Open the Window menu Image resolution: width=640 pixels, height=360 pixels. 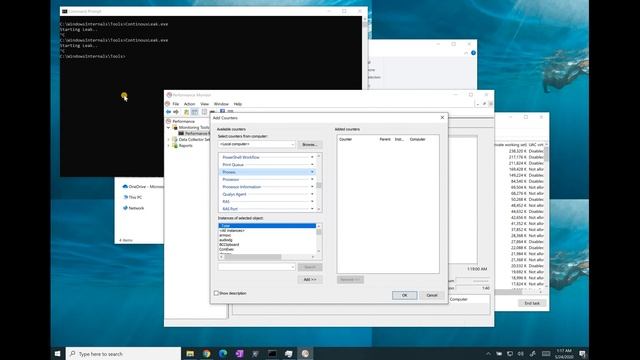(221, 104)
